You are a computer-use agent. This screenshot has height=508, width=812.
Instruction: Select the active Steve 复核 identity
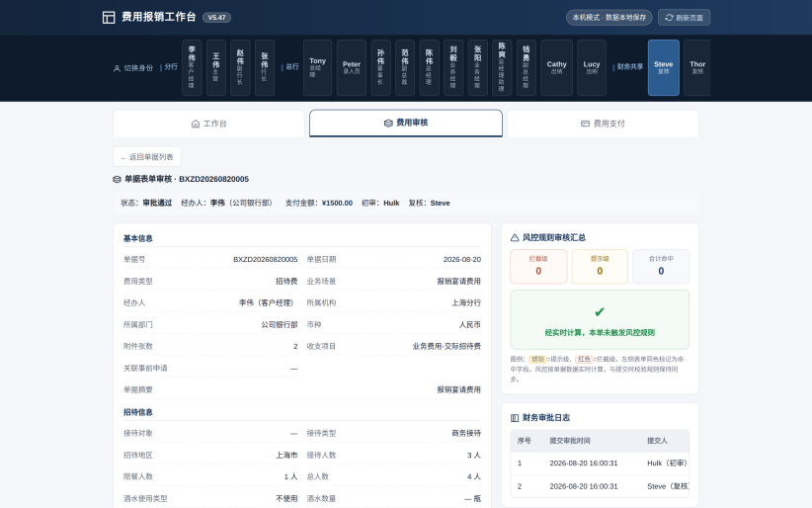664,67
